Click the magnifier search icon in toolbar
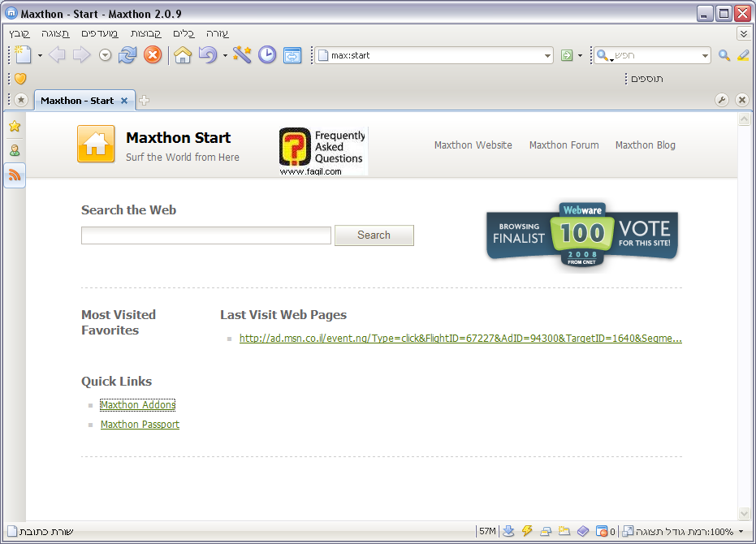This screenshot has width=756, height=544. pos(724,55)
